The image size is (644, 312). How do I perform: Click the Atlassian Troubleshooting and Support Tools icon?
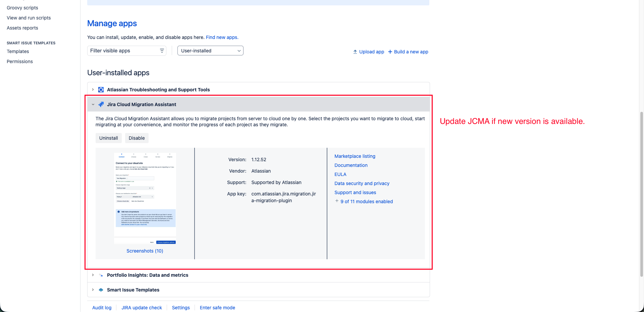point(101,90)
